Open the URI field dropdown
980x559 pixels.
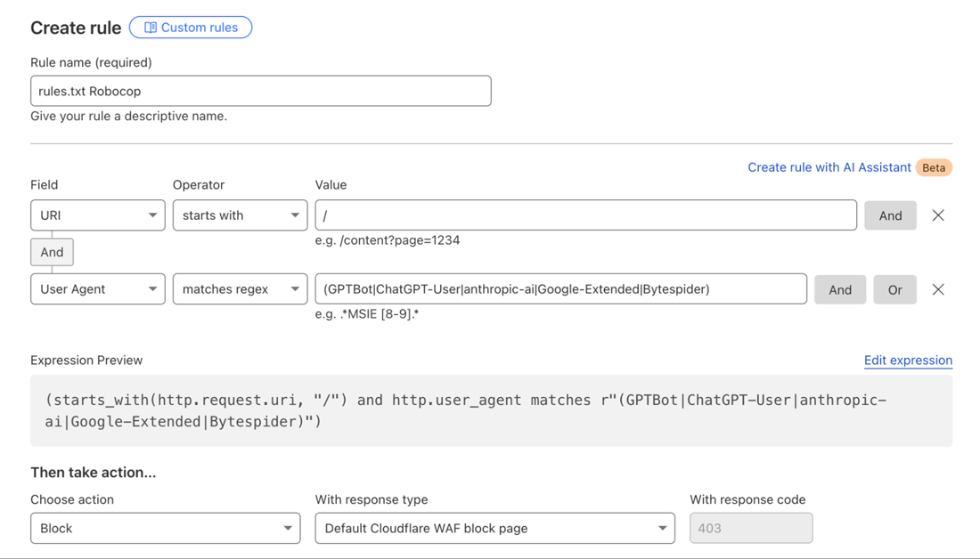point(98,215)
